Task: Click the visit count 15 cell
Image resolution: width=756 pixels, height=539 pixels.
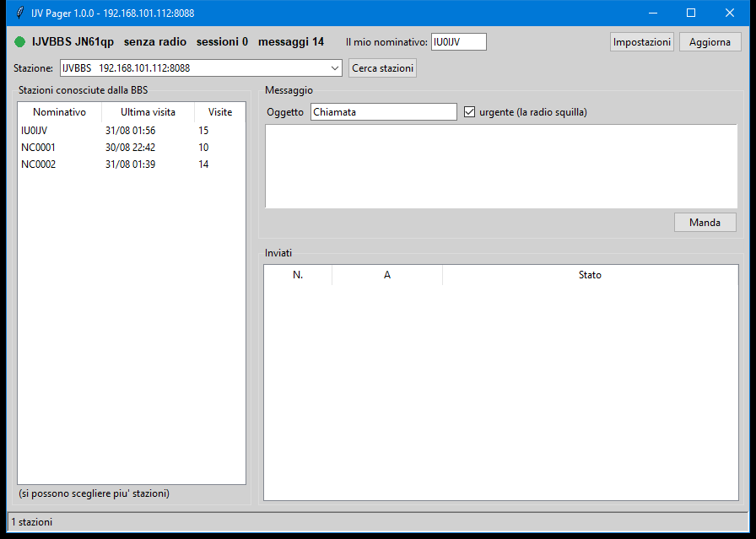Action: click(203, 130)
